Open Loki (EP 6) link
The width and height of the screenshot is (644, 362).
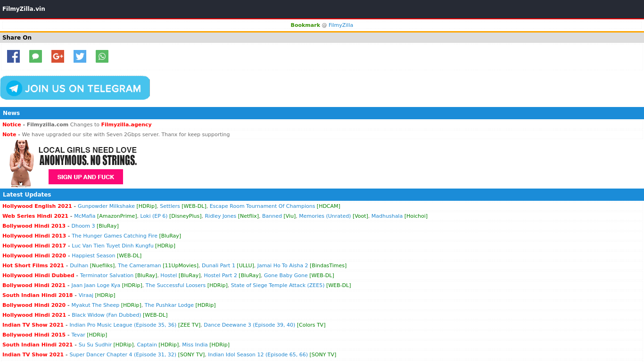[x=154, y=216]
